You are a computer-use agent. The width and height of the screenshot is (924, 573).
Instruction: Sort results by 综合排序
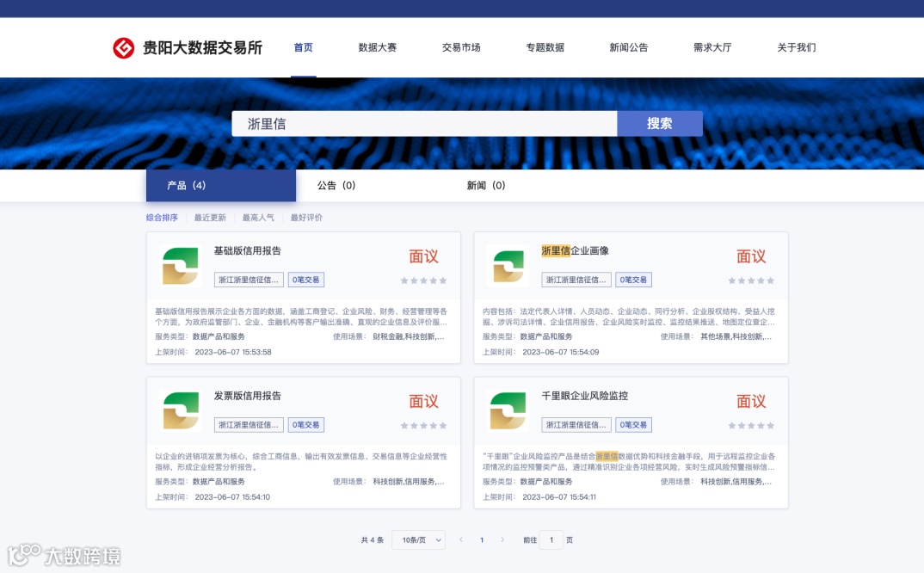point(162,218)
